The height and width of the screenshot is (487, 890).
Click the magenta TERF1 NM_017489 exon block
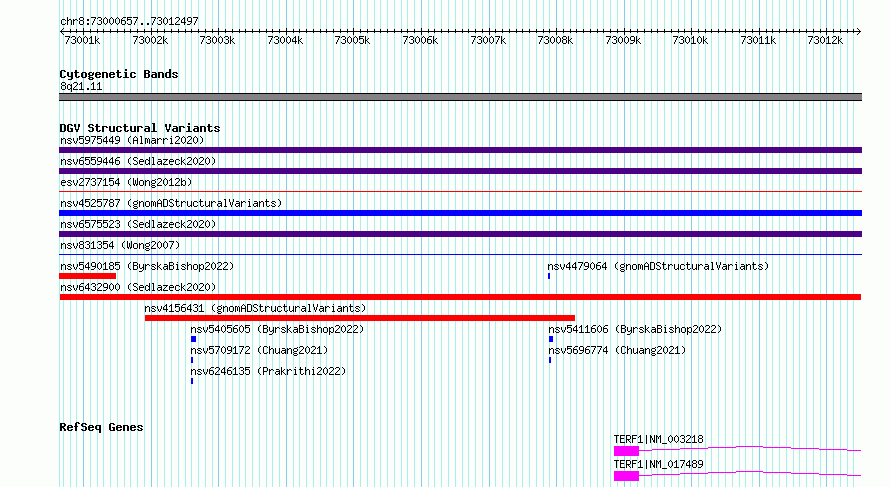[626, 476]
